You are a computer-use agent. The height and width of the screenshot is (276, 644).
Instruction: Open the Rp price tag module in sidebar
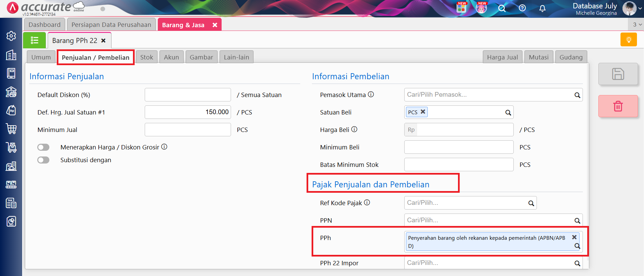click(11, 110)
